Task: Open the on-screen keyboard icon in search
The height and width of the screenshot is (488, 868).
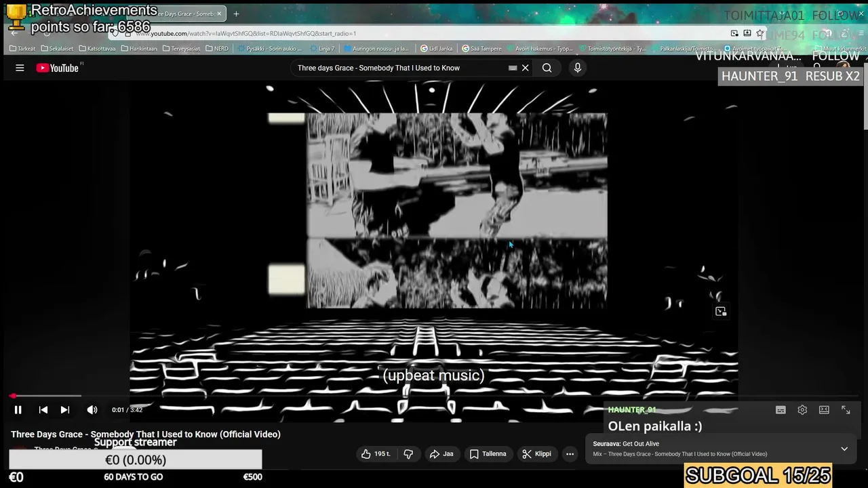Action: pos(513,68)
